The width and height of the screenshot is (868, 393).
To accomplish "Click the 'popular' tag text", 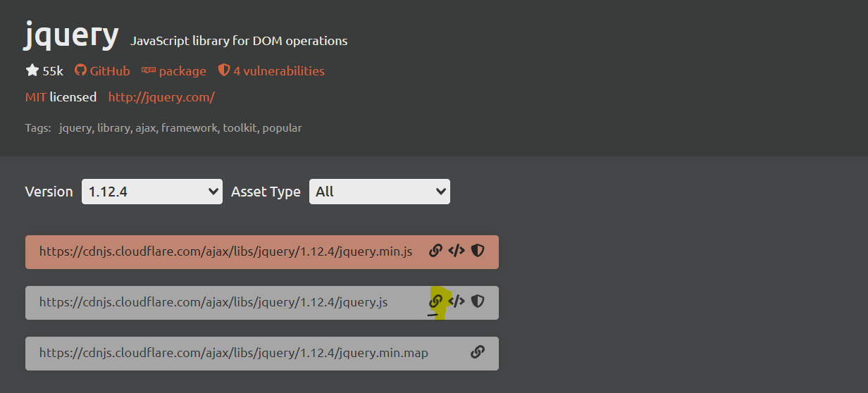I will 282,128.
